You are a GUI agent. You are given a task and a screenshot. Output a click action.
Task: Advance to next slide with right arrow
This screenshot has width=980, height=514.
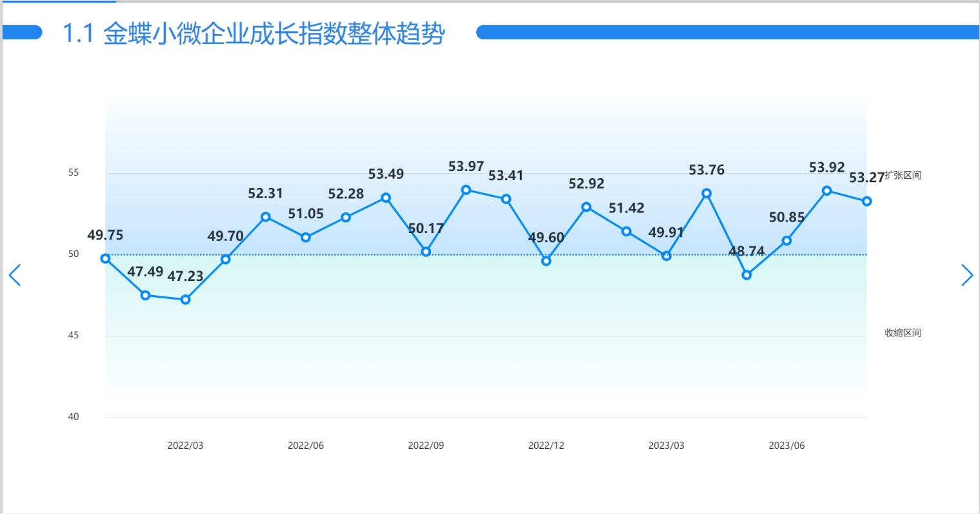pos(966,275)
